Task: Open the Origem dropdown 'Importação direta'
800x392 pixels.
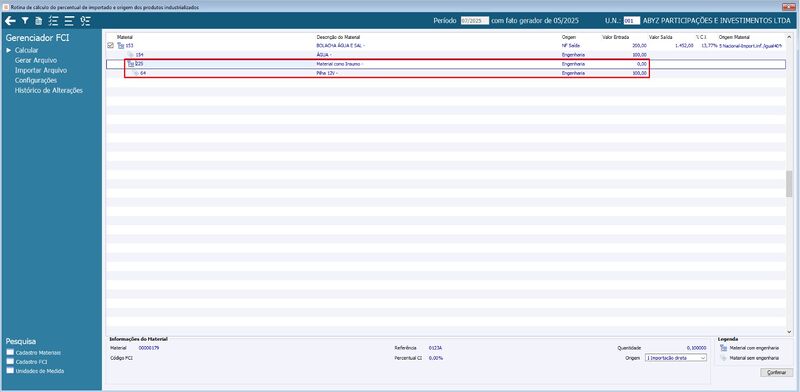Action: point(676,358)
